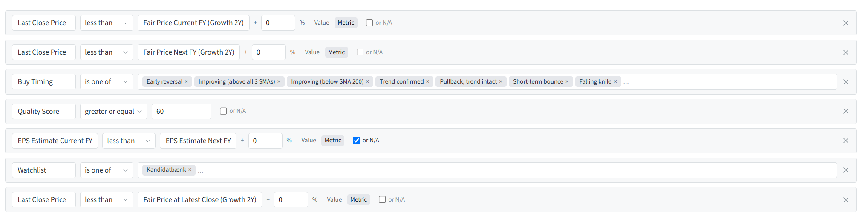The height and width of the screenshot is (216, 868).
Task: Remove the Kandidatbænk watchlist tag
Action: pos(190,170)
